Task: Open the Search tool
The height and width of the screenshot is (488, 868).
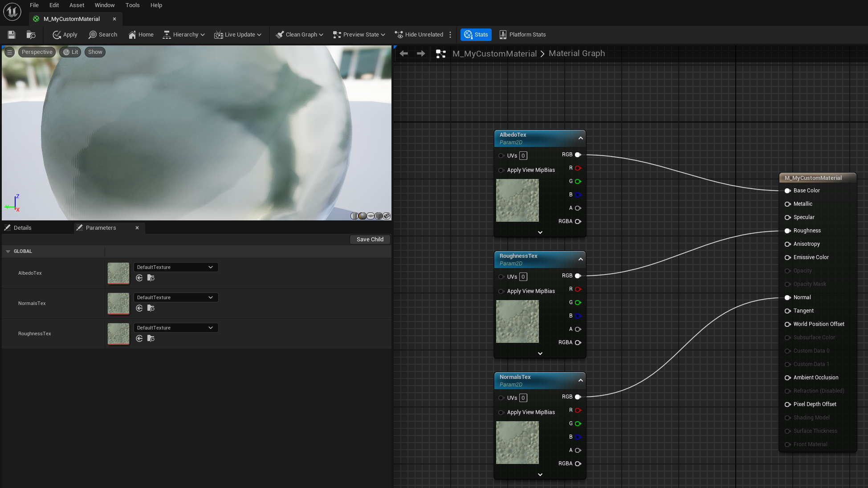Action: coord(103,35)
